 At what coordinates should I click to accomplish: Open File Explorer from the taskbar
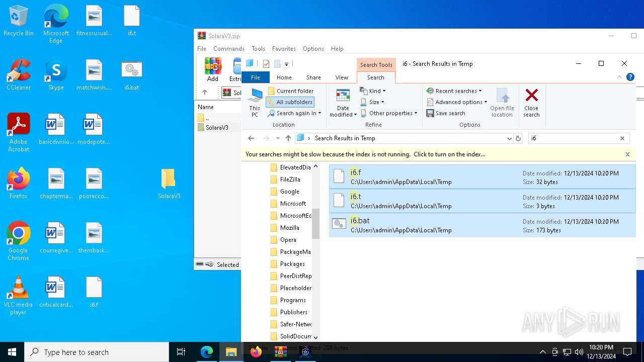(231, 352)
